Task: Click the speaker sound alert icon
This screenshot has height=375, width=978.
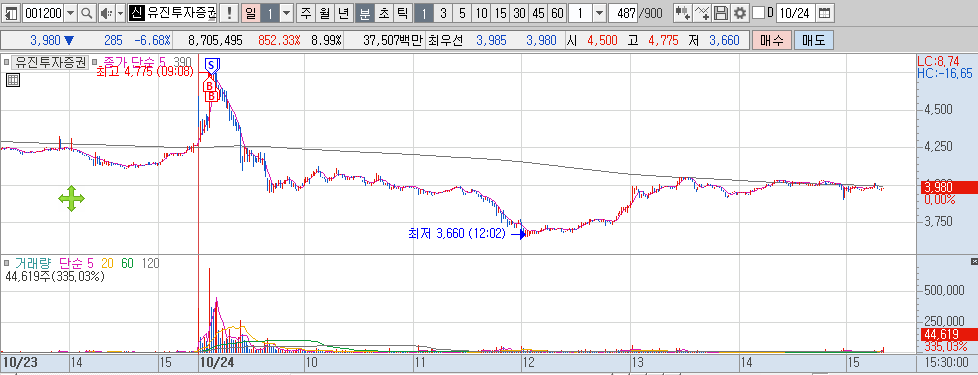Action: click(106, 12)
